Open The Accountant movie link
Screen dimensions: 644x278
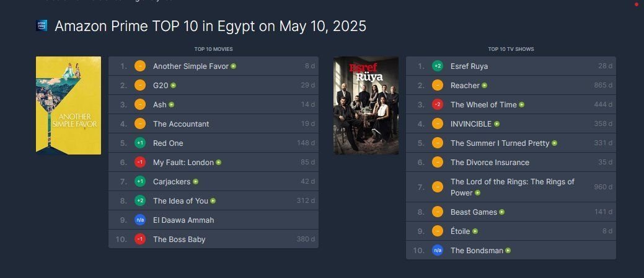point(181,123)
